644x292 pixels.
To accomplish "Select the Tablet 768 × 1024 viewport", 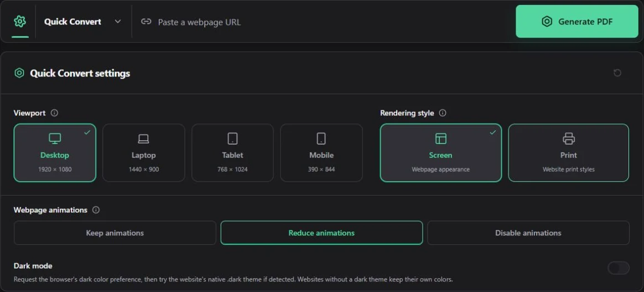I will point(232,152).
